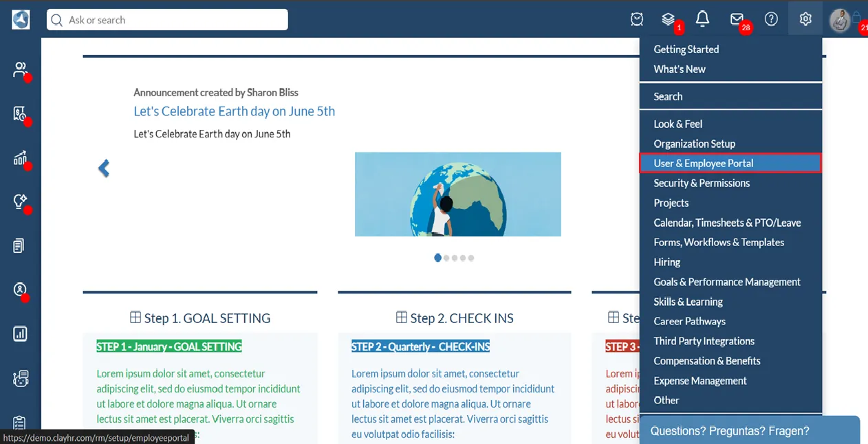868x444 pixels.
Task: Open Let's Celebrate Earth day announcement link
Action: click(x=234, y=111)
